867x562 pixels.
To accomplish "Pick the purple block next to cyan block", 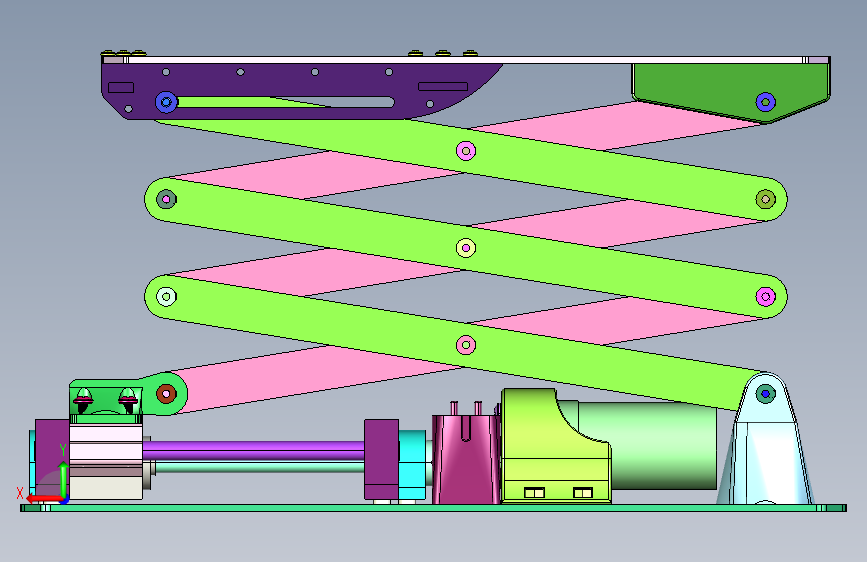I will (381, 459).
